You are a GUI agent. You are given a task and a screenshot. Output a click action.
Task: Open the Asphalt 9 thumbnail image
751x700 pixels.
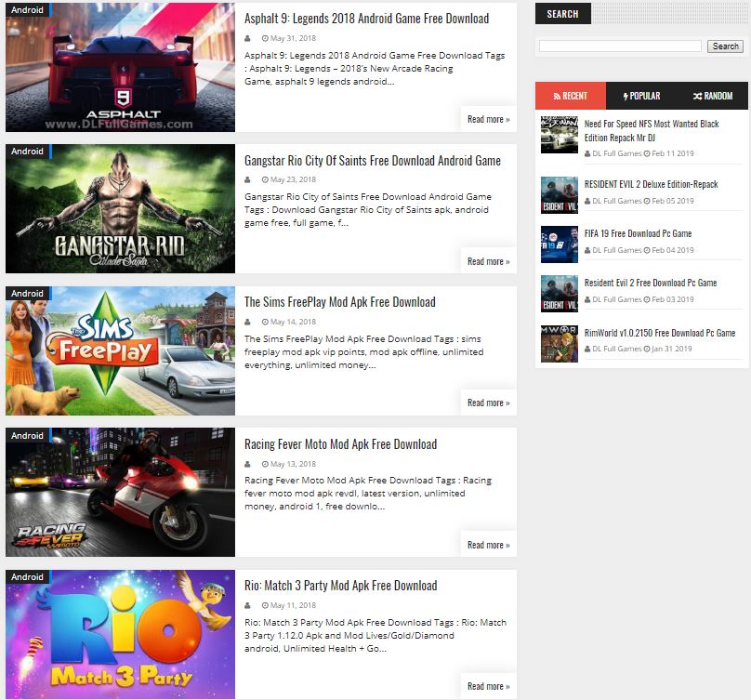pos(120,68)
